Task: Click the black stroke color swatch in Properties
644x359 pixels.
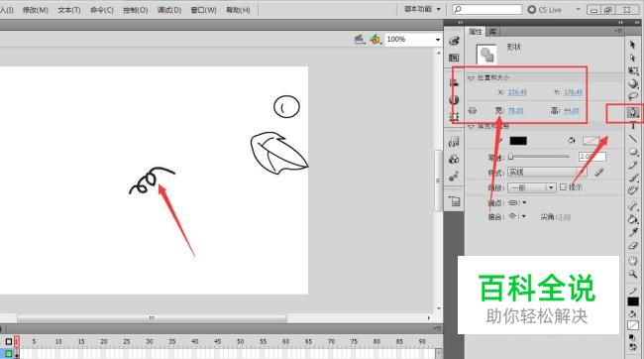Action: pos(518,141)
